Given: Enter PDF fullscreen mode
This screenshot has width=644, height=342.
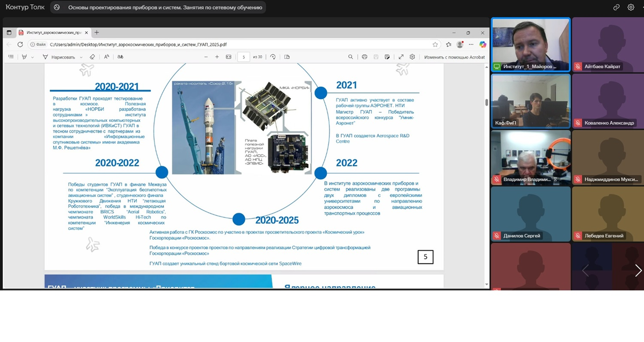Looking at the screenshot, I should [x=401, y=57].
